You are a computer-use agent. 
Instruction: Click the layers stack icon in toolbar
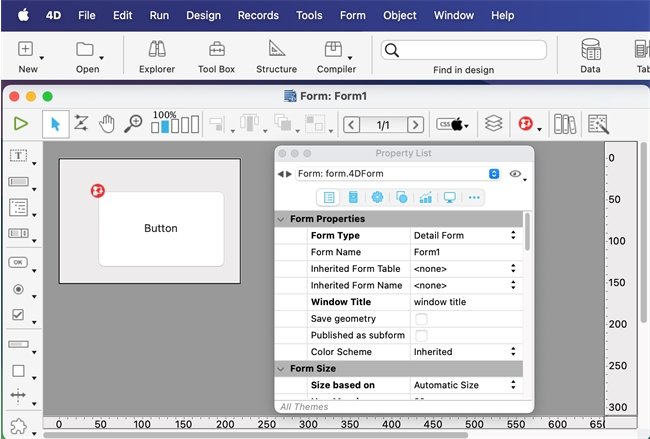pyautogui.click(x=493, y=124)
